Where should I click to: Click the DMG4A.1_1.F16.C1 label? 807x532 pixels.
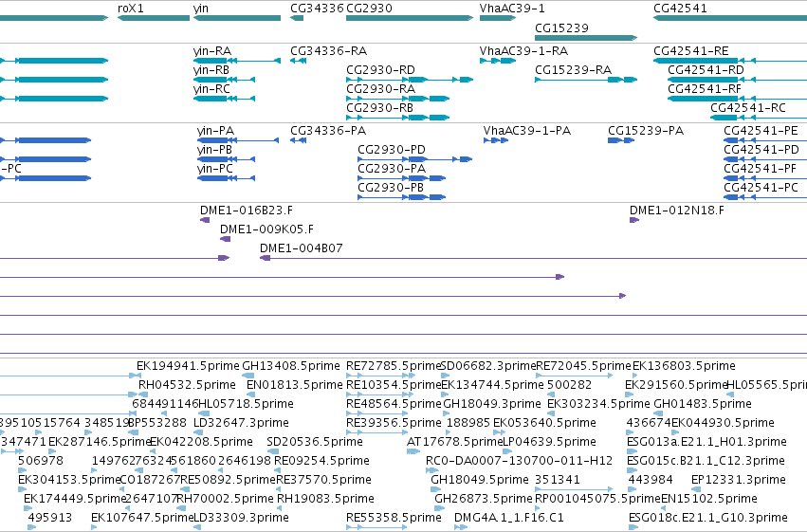(509, 518)
